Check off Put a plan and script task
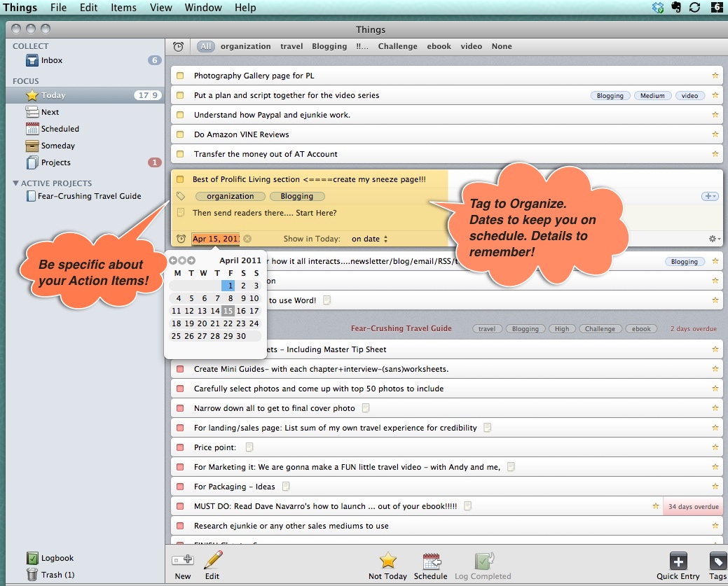728x586 pixels. click(180, 95)
